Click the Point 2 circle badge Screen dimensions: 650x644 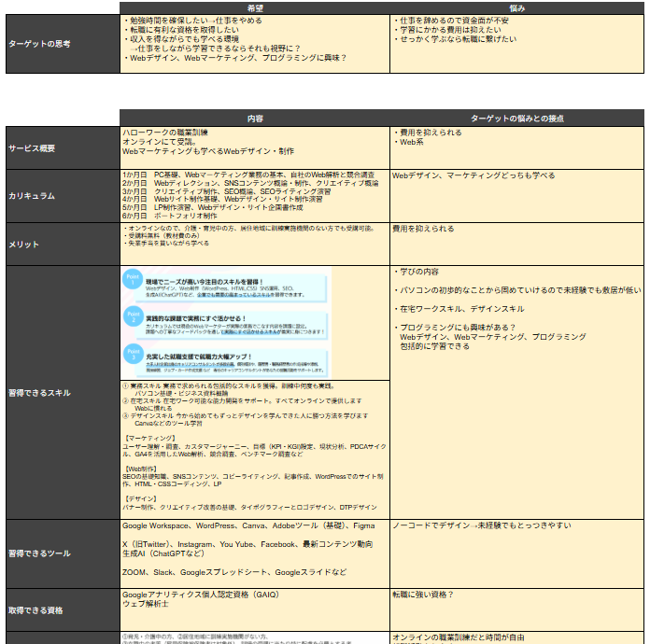click(133, 319)
